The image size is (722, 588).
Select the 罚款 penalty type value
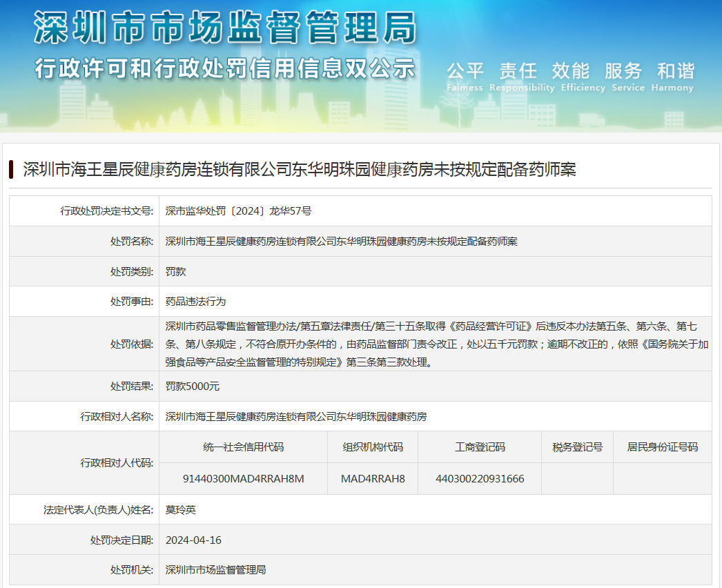click(x=175, y=272)
